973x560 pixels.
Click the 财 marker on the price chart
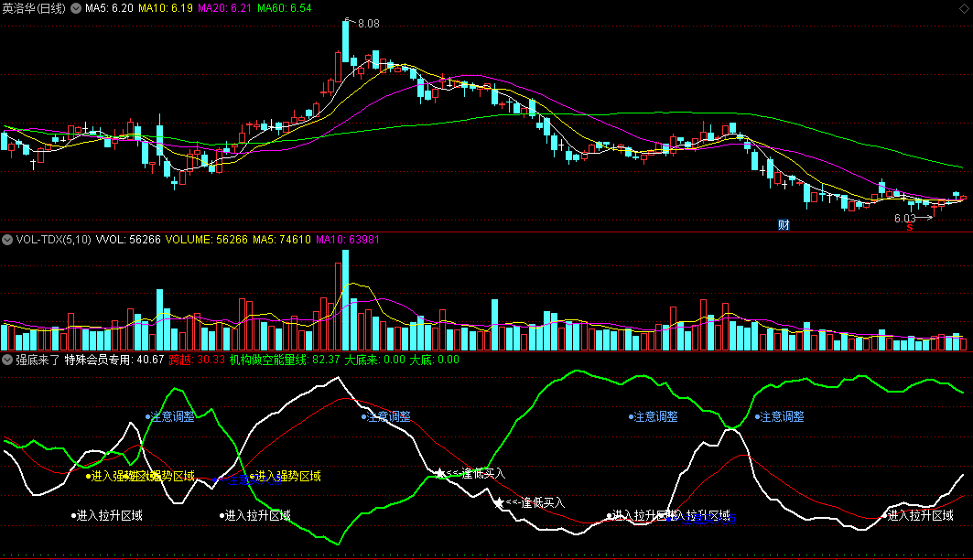(x=784, y=225)
